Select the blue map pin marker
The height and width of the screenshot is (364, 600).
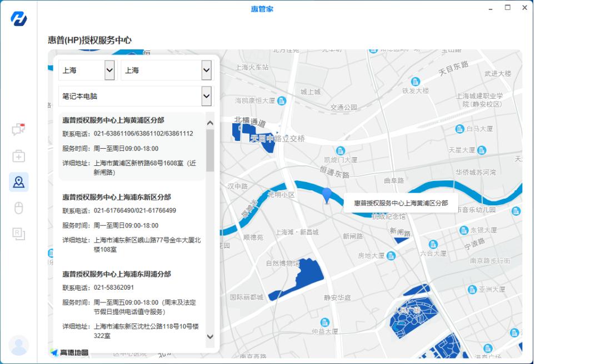click(x=328, y=195)
